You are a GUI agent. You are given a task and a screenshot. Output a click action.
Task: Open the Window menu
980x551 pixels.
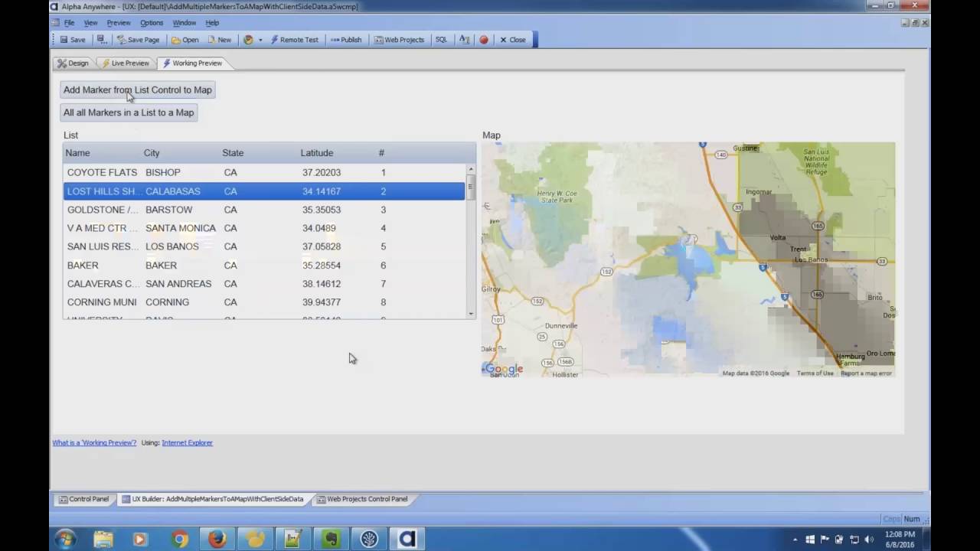tap(184, 23)
